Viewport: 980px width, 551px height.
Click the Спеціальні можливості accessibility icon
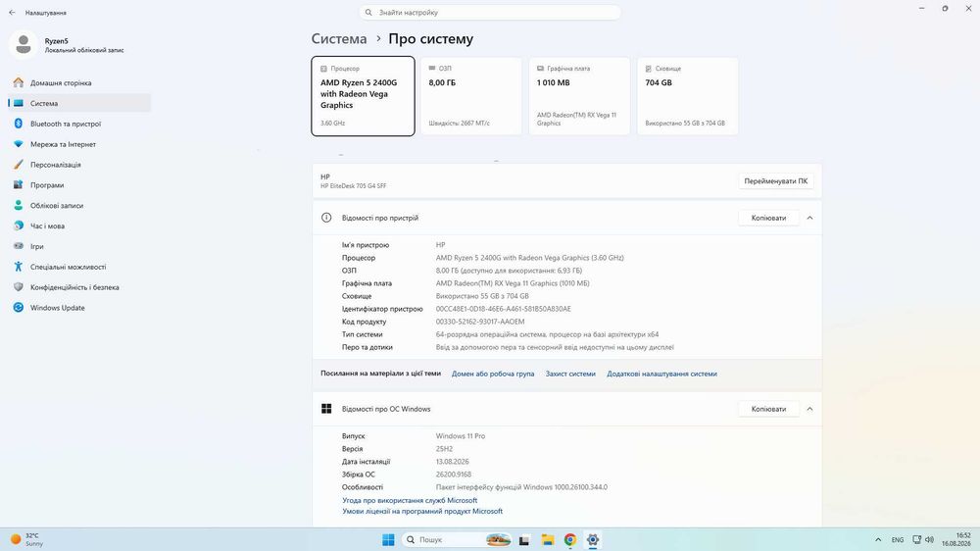(x=18, y=267)
